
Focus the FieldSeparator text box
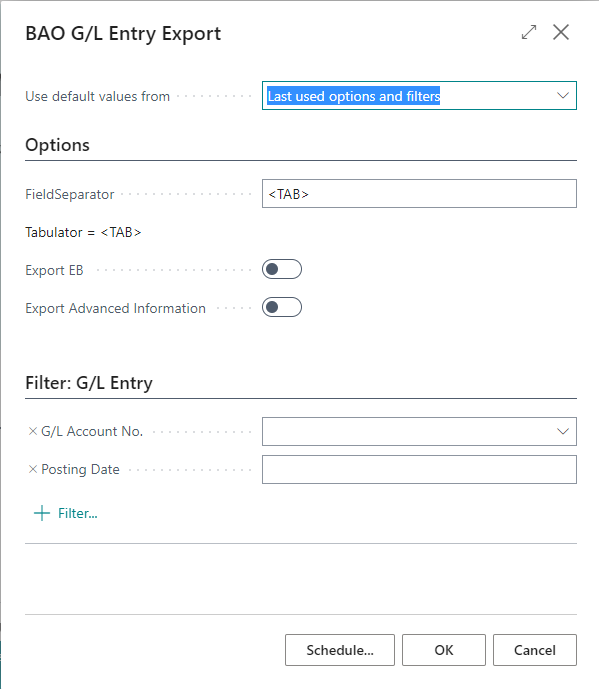(419, 193)
